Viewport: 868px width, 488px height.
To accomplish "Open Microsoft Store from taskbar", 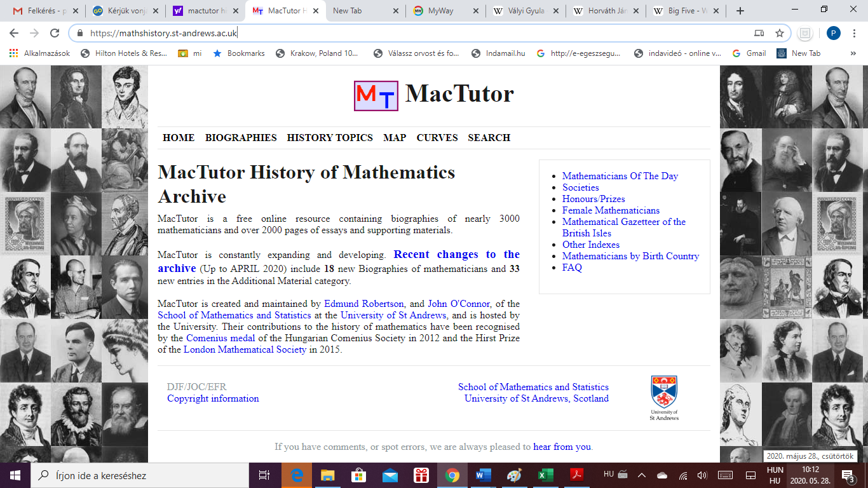I will 359,475.
